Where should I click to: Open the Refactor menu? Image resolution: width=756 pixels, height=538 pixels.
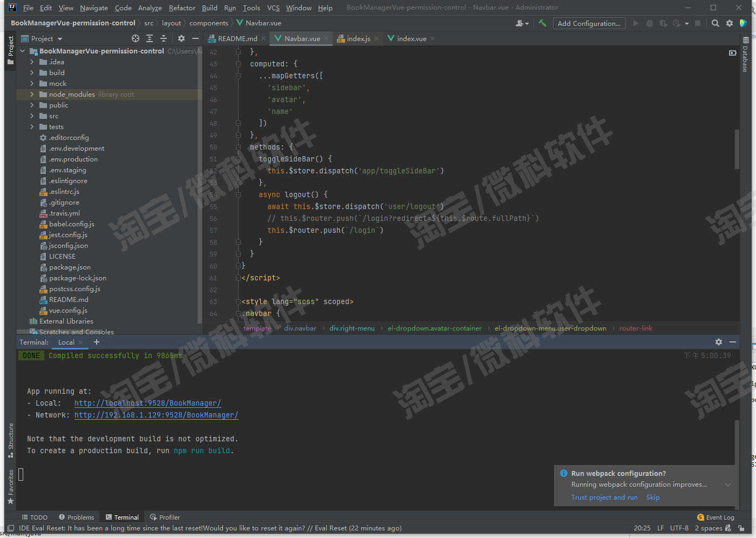pyautogui.click(x=182, y=8)
